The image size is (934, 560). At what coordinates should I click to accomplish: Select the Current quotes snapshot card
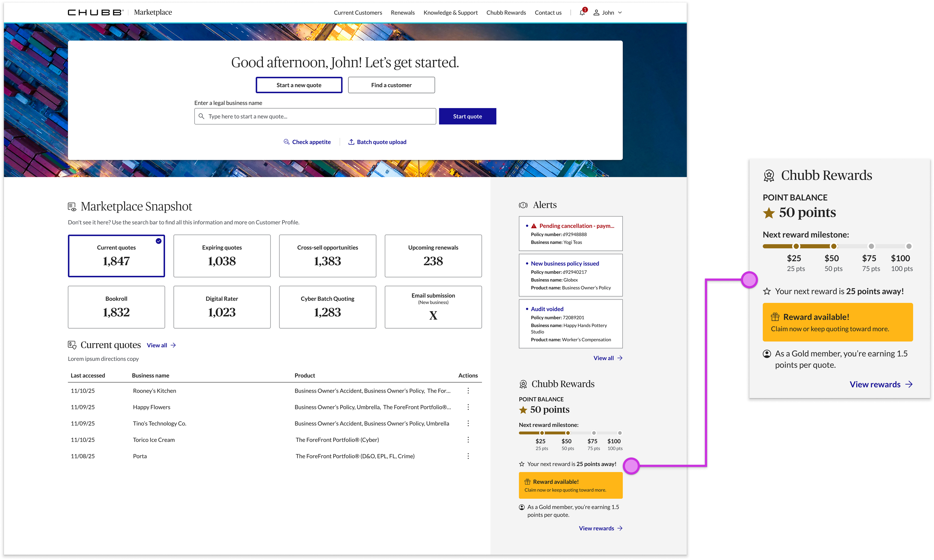(x=116, y=256)
